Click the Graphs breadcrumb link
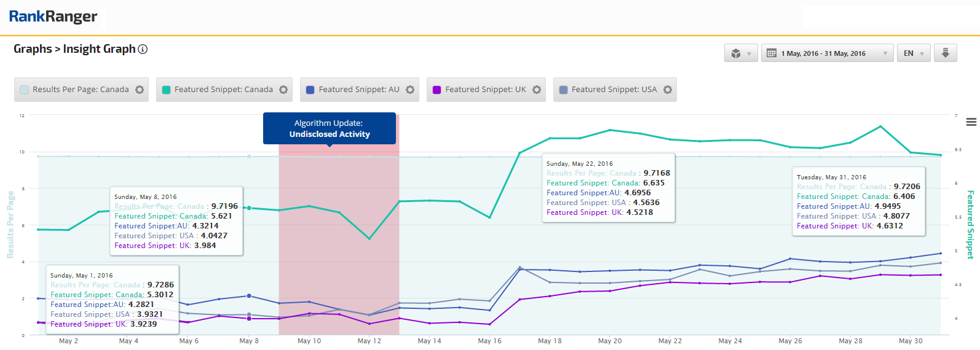The width and height of the screenshot is (980, 350). 33,49
